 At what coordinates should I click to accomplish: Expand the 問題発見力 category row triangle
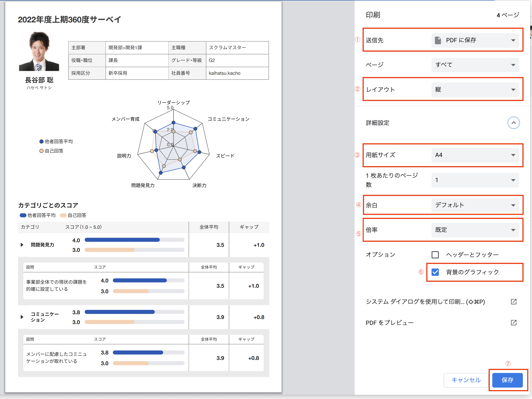[x=22, y=245]
